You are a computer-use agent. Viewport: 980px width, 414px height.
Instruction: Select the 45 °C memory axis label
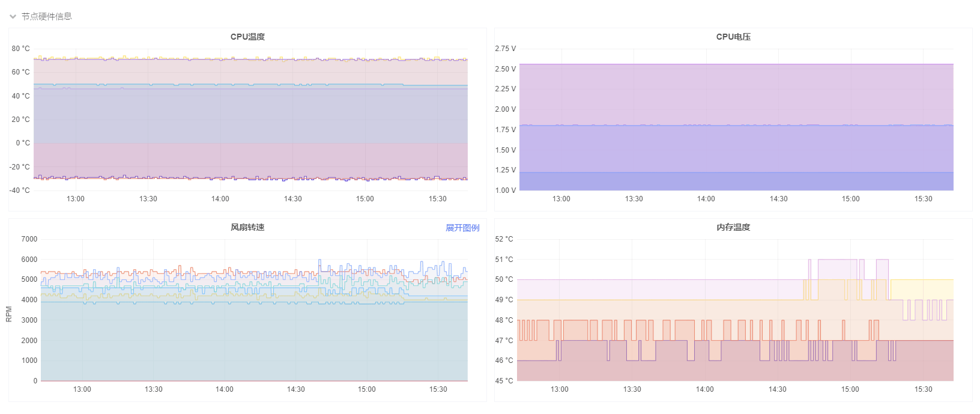[504, 381]
